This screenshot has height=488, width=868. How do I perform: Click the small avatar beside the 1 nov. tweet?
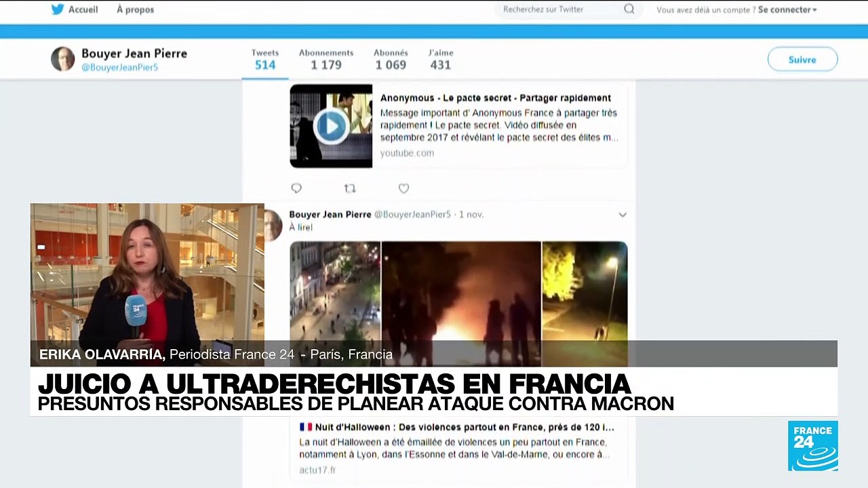[273, 225]
